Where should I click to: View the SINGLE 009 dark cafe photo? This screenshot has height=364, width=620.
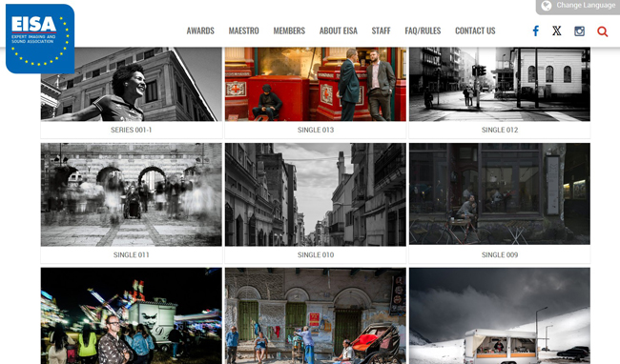(x=500, y=193)
